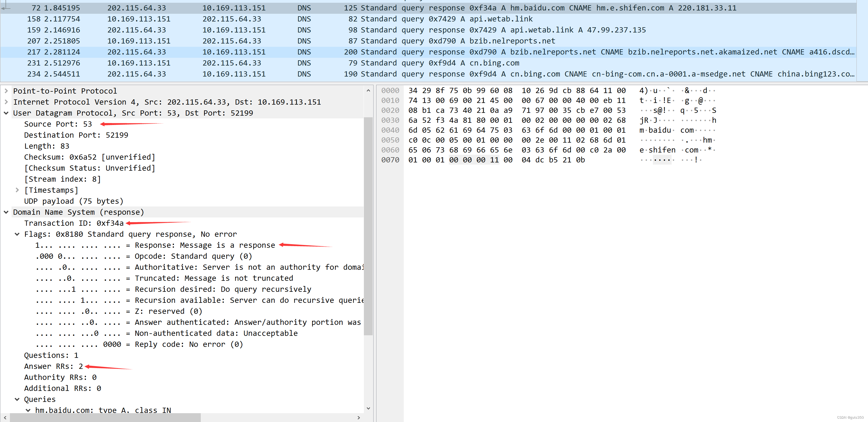868x422 pixels.
Task: Select the Questions: 1 field
Action: click(51, 355)
